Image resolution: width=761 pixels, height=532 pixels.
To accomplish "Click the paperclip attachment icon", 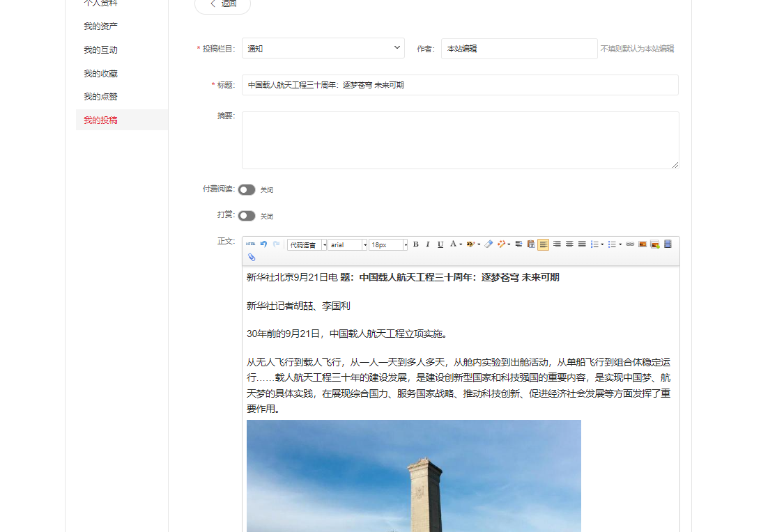I will click(252, 257).
